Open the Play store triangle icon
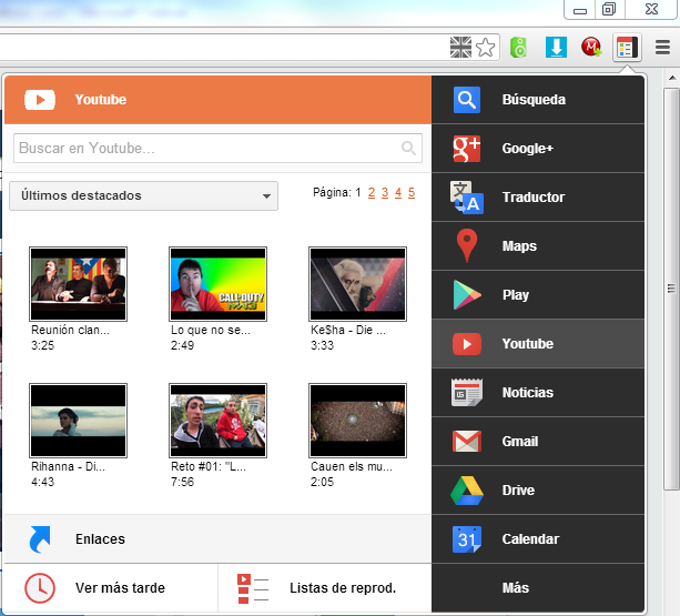This screenshot has width=680, height=616. click(467, 295)
